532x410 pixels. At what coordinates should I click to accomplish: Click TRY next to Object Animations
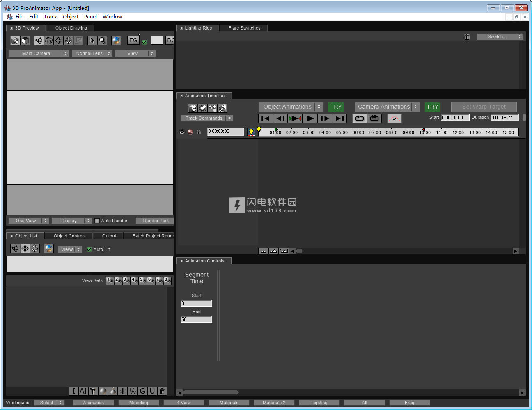coord(336,107)
